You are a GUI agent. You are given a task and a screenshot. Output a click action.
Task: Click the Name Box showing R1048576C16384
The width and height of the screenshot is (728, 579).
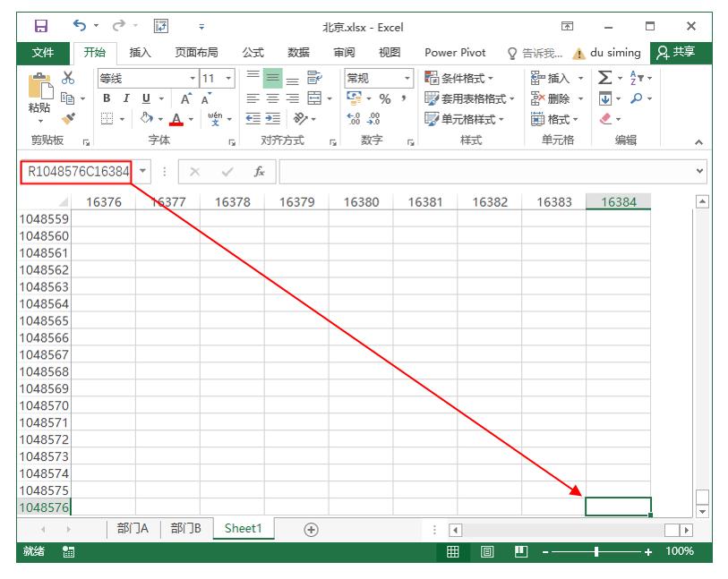[x=78, y=172]
